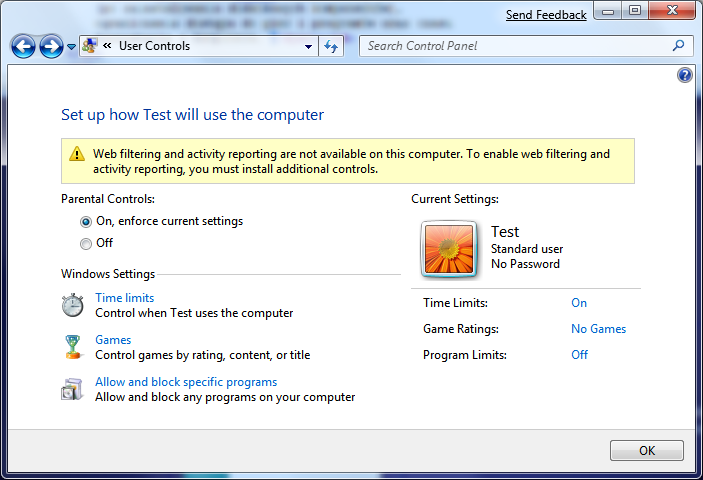This screenshot has height=480, width=703.
Task: Open the recent pages dropdown arrow
Action: pos(71,46)
